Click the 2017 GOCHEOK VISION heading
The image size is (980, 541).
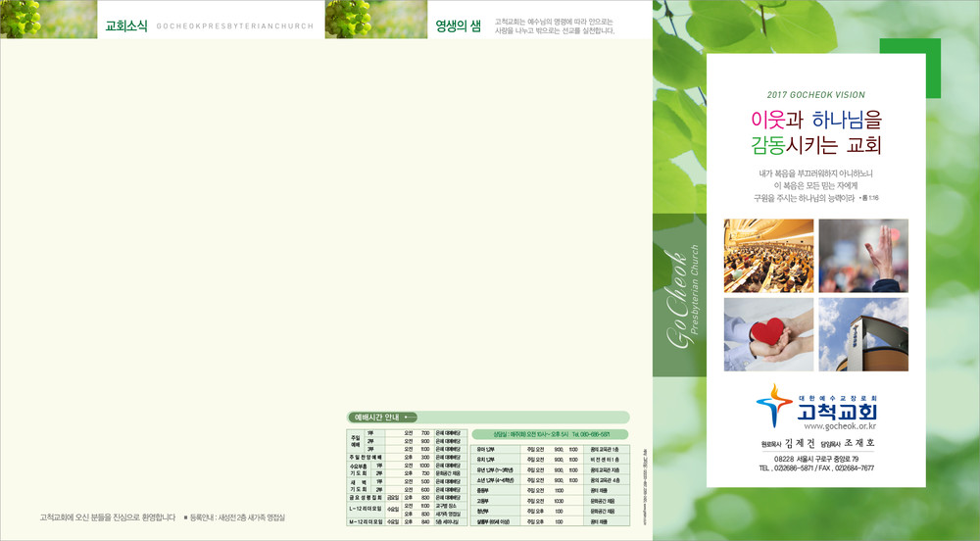(x=815, y=95)
